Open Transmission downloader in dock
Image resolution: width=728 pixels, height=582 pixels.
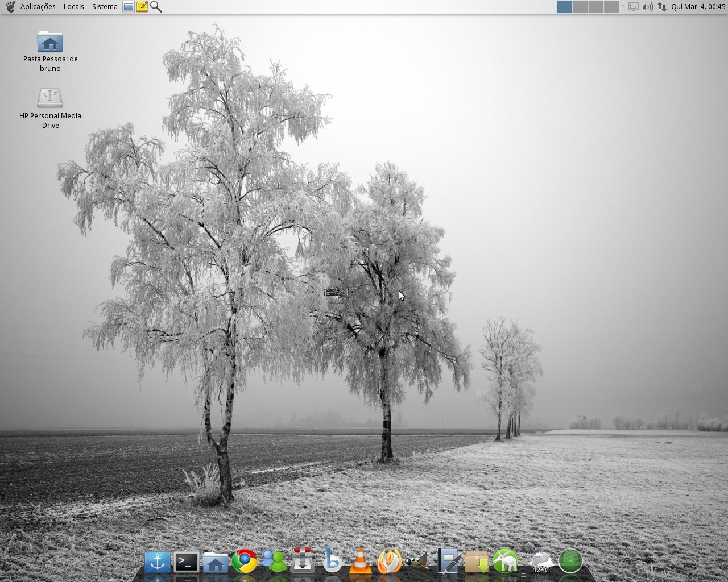pos(303,561)
